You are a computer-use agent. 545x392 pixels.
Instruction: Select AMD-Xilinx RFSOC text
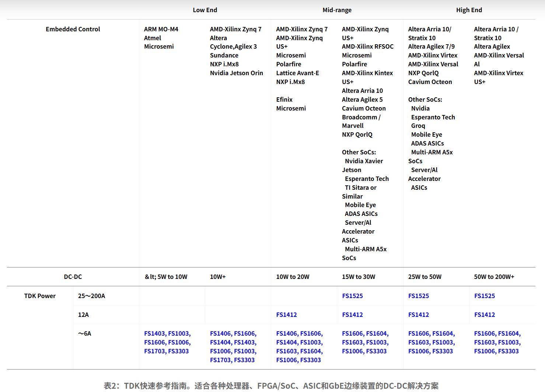tap(367, 46)
